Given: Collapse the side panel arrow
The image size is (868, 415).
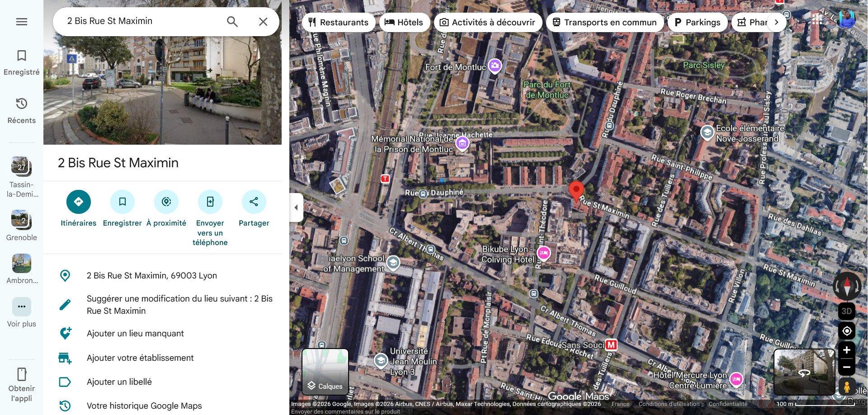Looking at the screenshot, I should click(296, 207).
